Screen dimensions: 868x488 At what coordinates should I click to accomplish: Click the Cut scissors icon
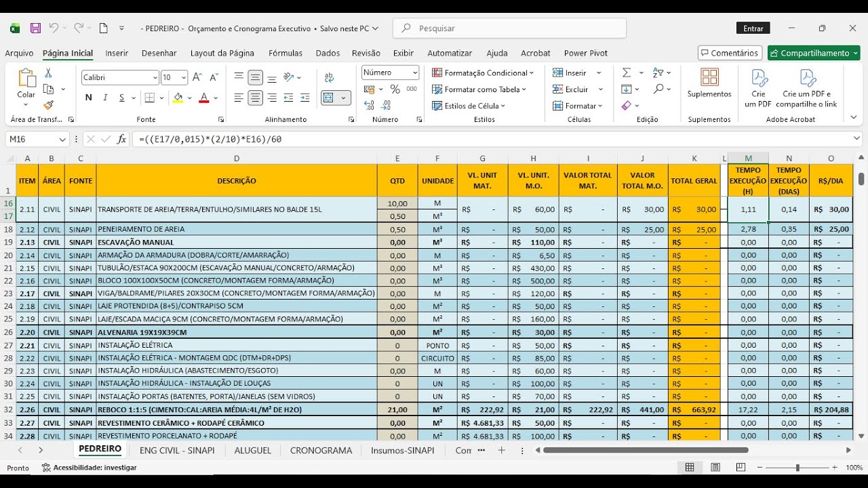tap(48, 73)
